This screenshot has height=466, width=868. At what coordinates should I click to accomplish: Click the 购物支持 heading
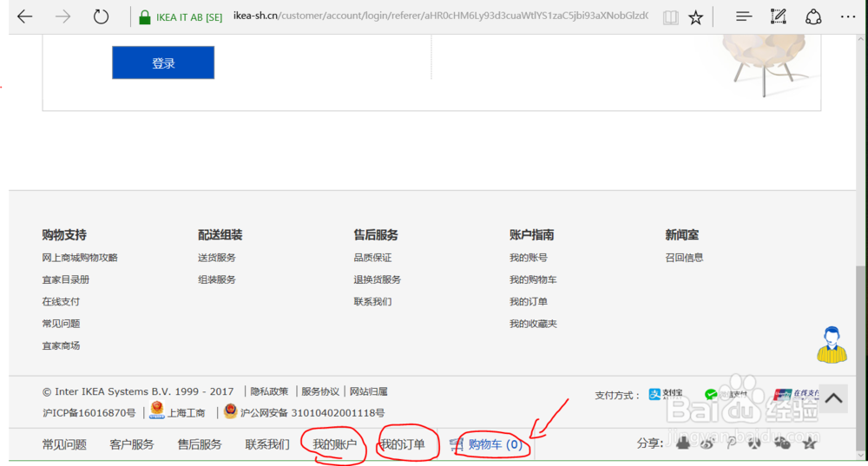(x=64, y=234)
